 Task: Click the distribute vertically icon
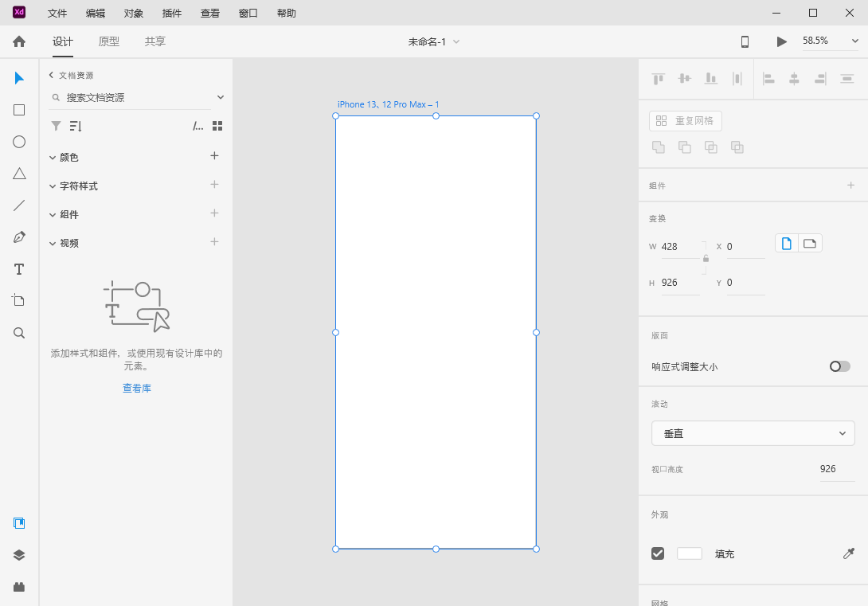click(737, 79)
